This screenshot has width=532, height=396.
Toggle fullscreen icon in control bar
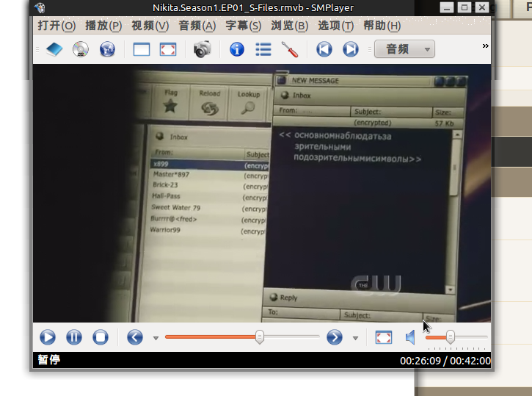[384, 337]
